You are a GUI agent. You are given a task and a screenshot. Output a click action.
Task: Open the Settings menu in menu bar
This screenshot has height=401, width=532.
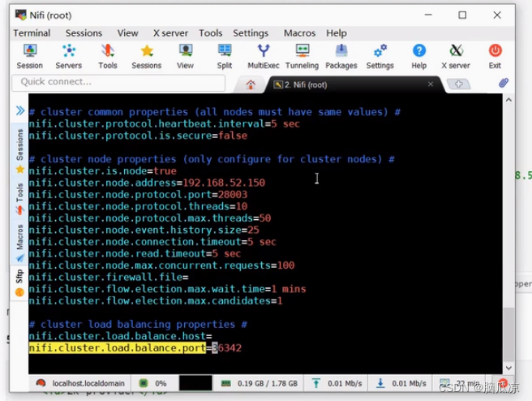[251, 33]
